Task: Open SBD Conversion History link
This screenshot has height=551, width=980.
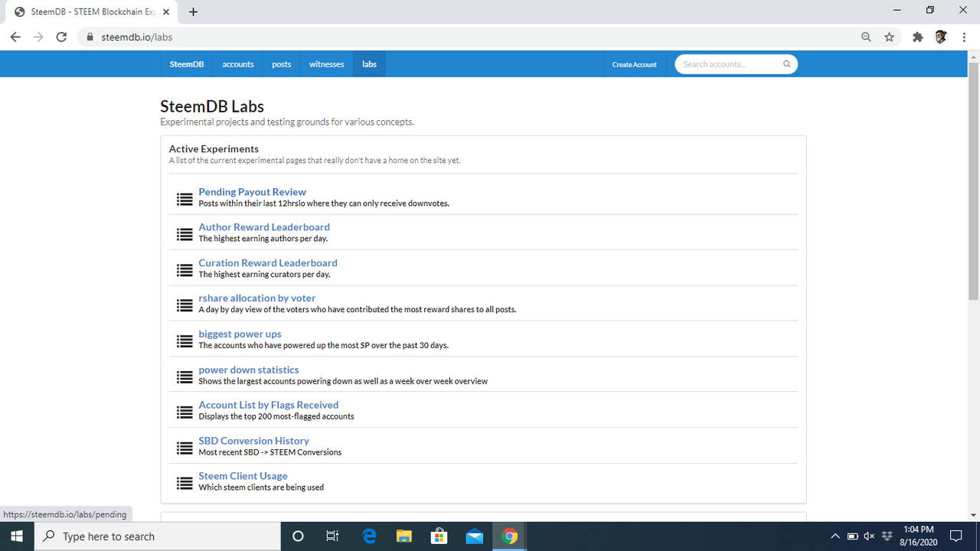Action: coord(254,441)
